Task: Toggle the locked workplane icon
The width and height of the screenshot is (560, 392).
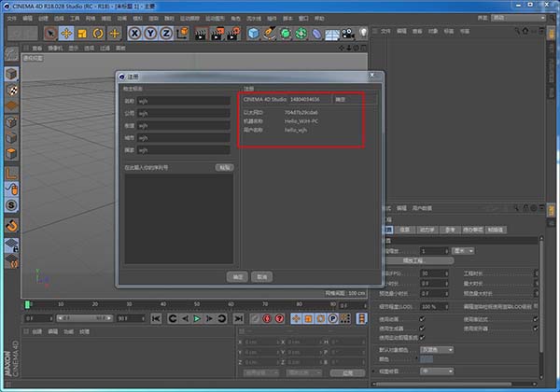Action: [11, 245]
